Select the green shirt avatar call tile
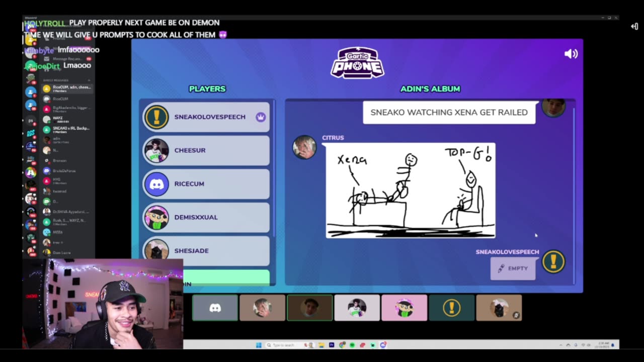This screenshot has height=362, width=644. (x=357, y=308)
